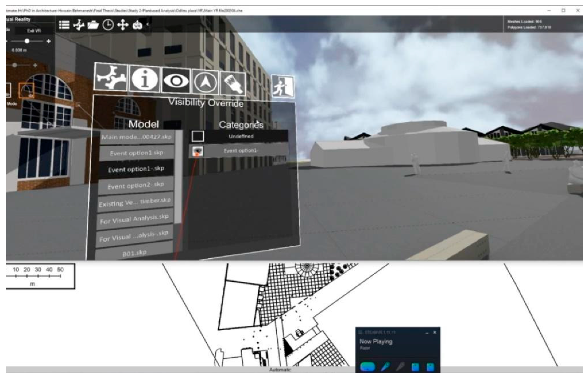The width and height of the screenshot is (588, 381).
Task: Toggle visibility eye for Event option1- category
Action: [198, 151]
